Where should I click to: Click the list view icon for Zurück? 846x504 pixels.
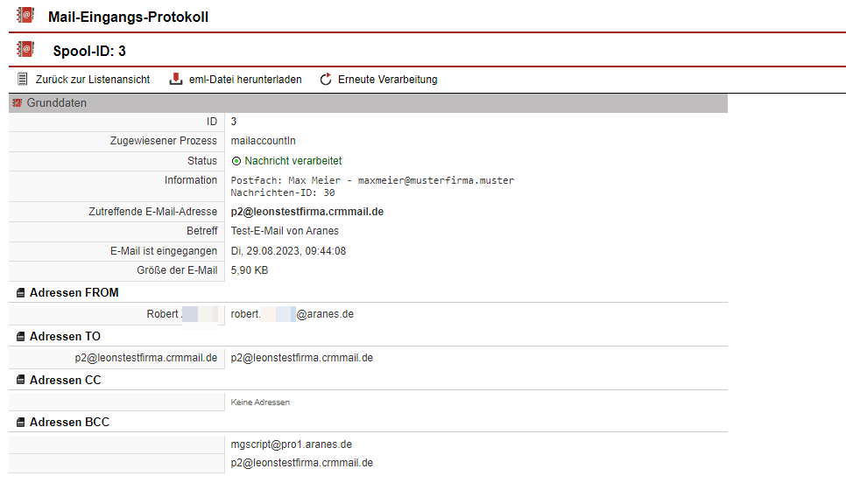[23, 80]
